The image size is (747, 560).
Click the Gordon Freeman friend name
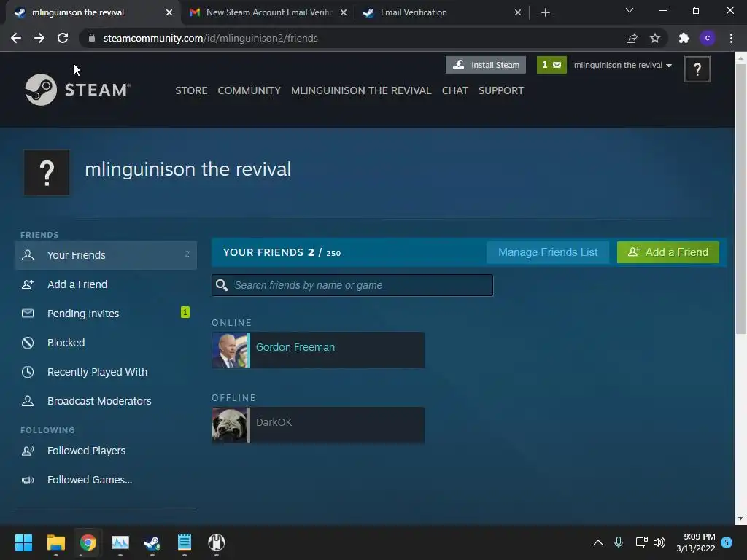[x=295, y=347]
